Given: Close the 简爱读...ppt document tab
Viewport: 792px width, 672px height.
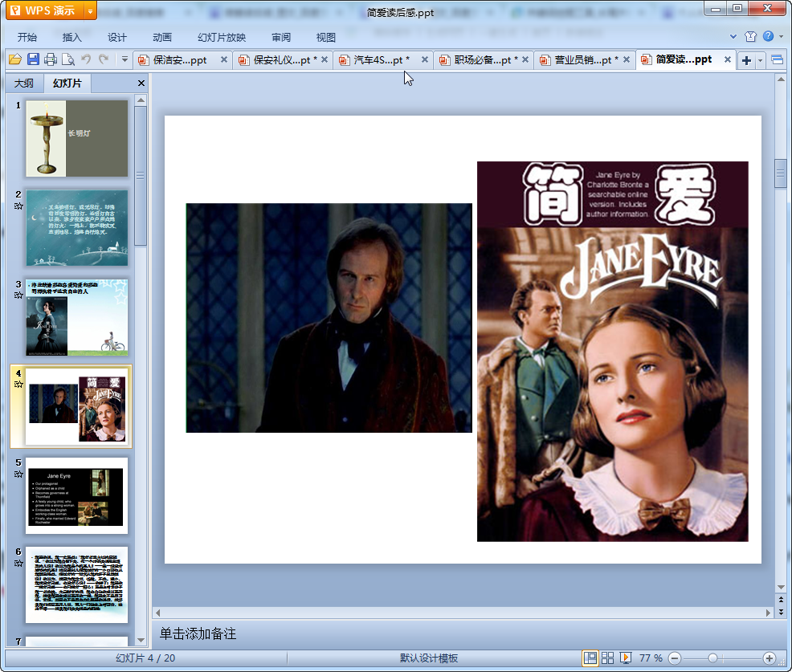Looking at the screenshot, I should [728, 59].
